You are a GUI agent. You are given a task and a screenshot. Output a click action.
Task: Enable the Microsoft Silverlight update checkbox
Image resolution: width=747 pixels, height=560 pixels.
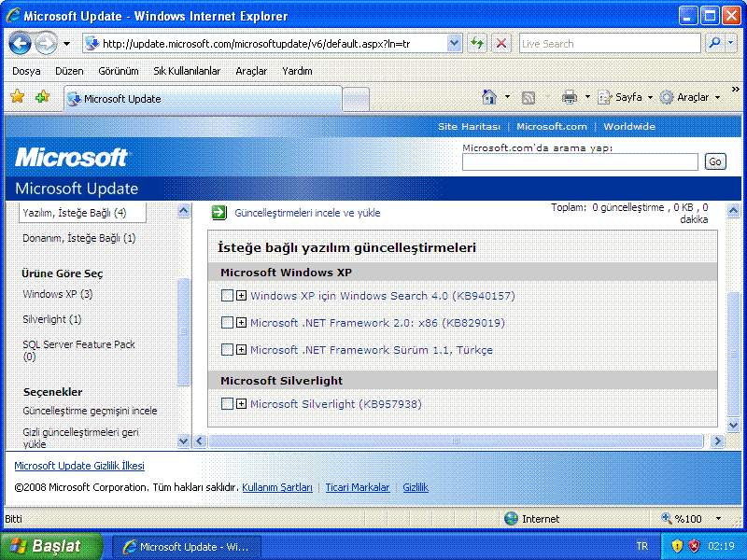[227, 404]
